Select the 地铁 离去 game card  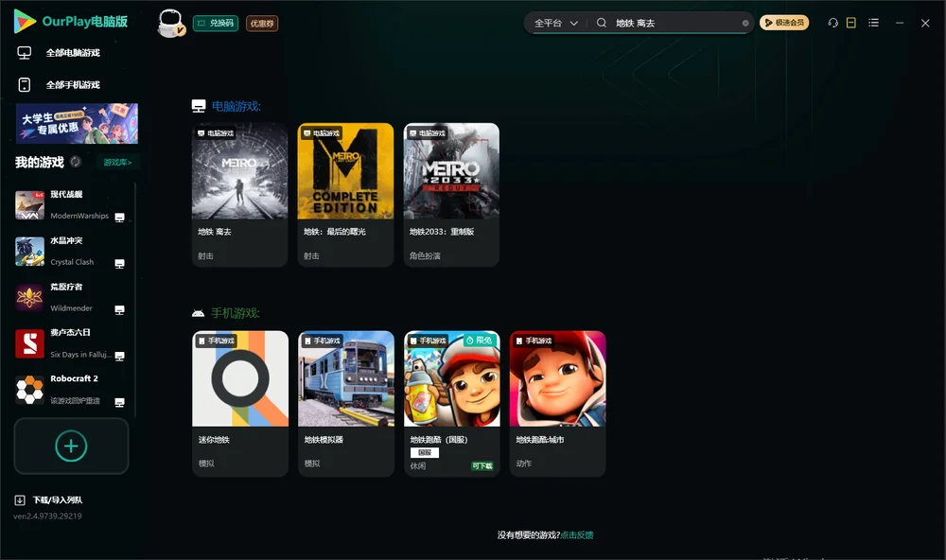(240, 195)
